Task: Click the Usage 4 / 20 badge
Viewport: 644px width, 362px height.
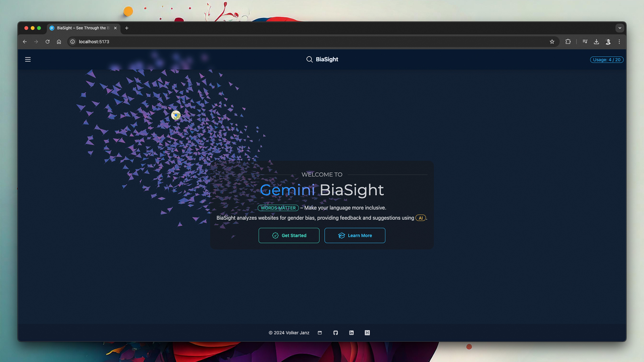Action: click(x=606, y=60)
